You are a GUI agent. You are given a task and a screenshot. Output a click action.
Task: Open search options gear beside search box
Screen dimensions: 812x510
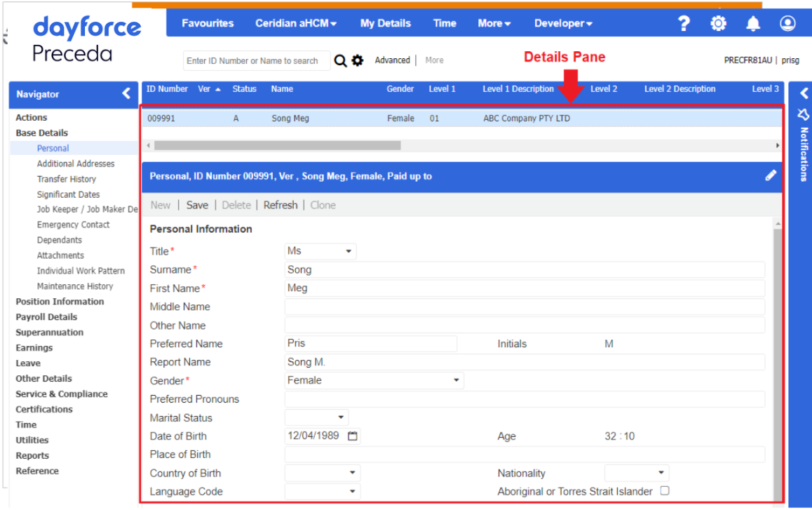358,61
